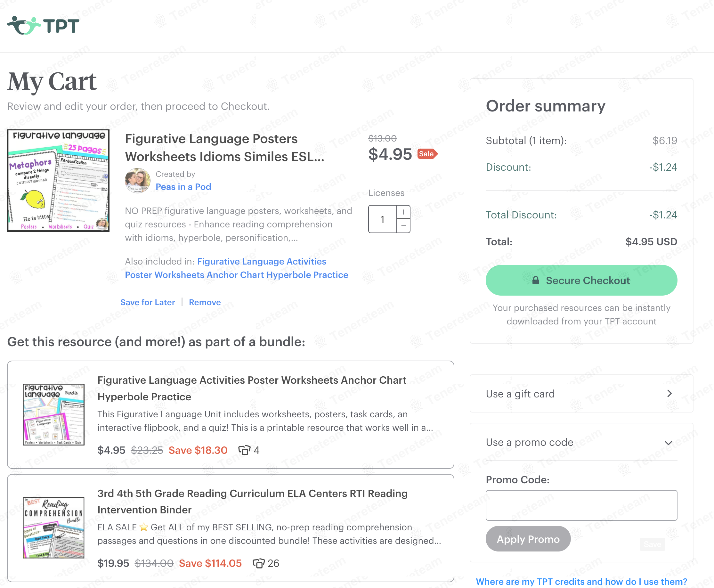Click the TPT logo
The width and height of the screenshot is (714, 588).
tap(43, 25)
